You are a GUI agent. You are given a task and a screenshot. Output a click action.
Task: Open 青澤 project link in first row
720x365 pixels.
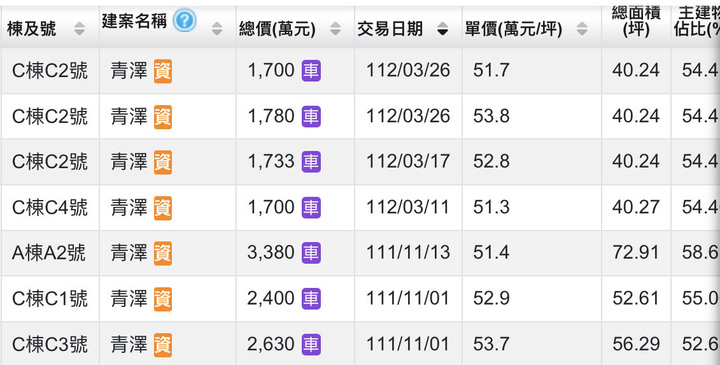tap(129, 71)
